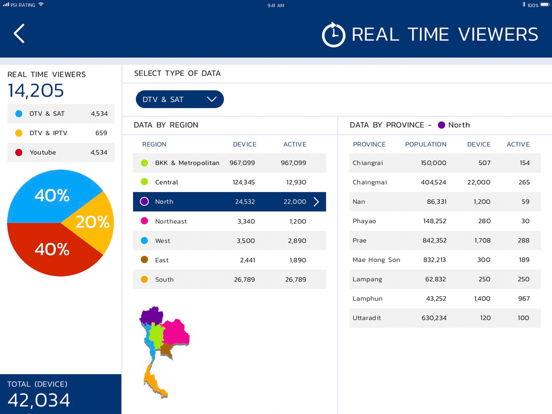Click the pink Northeast area on map
The image size is (552, 414).
[x=176, y=332]
